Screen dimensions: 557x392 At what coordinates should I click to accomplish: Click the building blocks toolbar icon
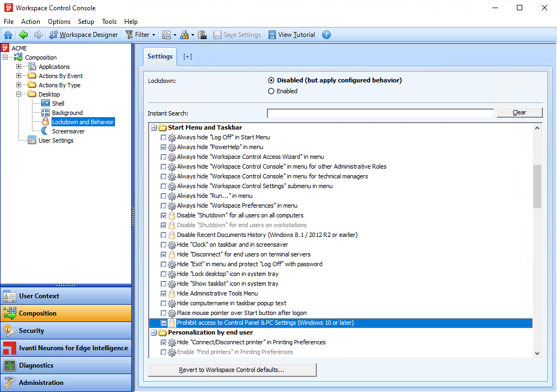[x=184, y=35]
